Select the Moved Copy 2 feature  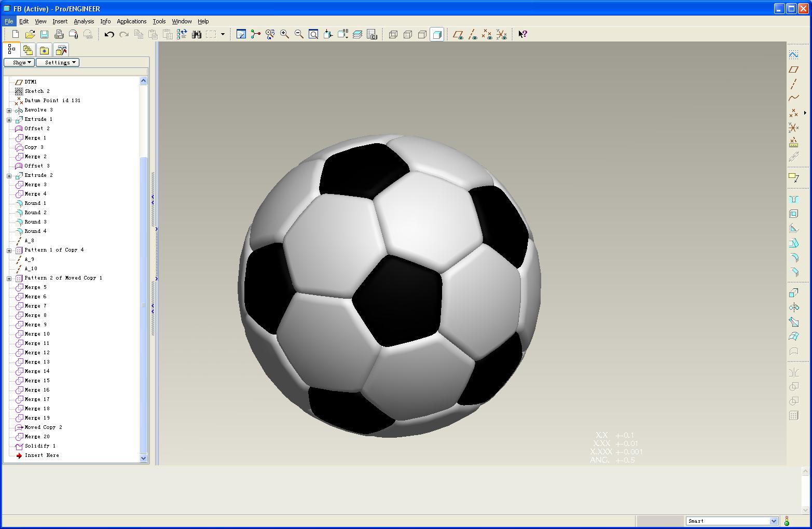click(43, 427)
